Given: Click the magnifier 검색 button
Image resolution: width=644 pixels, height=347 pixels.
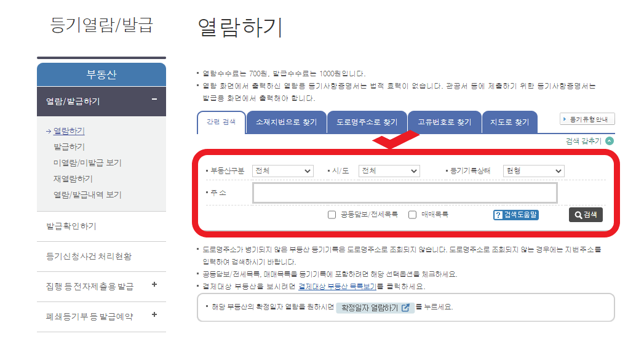Looking at the screenshot, I should point(586,215).
